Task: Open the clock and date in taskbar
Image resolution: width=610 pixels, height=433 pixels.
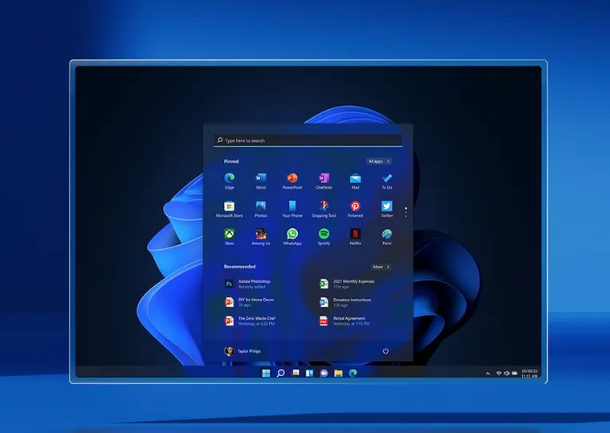Action: point(529,373)
